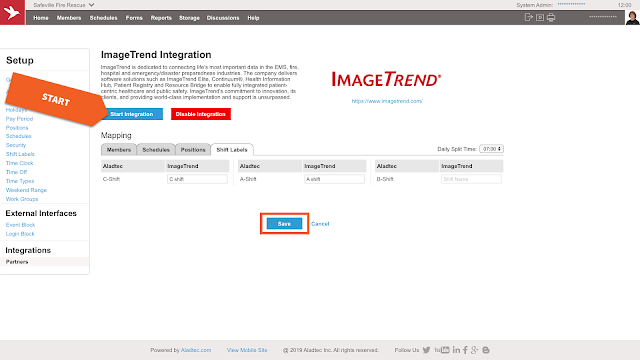
Task: Open Time Types in Setup sidebar
Action: click(x=20, y=181)
